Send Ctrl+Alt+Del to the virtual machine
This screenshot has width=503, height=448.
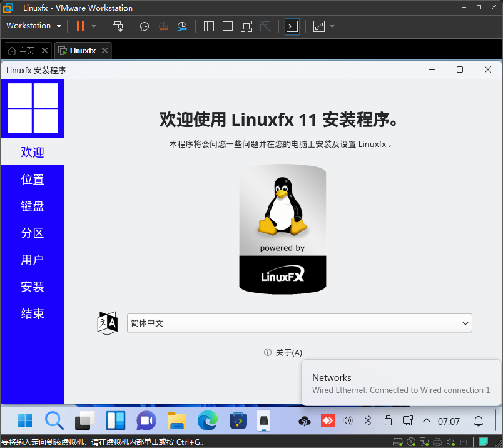pos(118,26)
